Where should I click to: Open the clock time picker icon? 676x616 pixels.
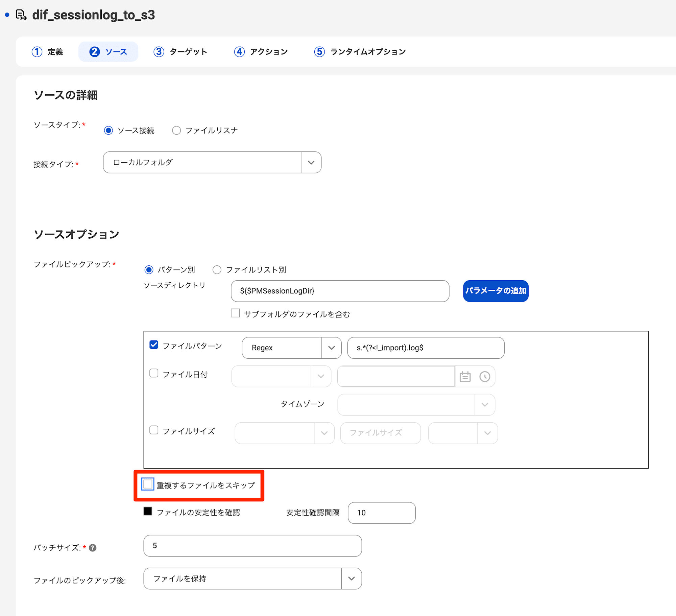tap(485, 376)
